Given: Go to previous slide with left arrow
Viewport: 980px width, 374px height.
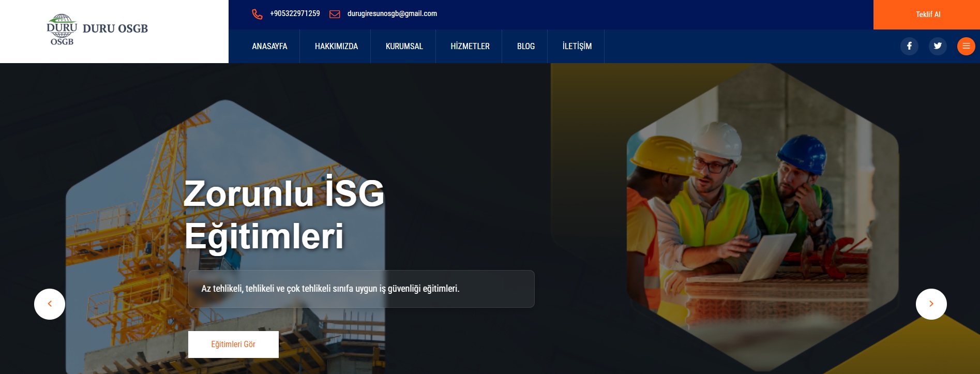Looking at the screenshot, I should [x=50, y=304].
